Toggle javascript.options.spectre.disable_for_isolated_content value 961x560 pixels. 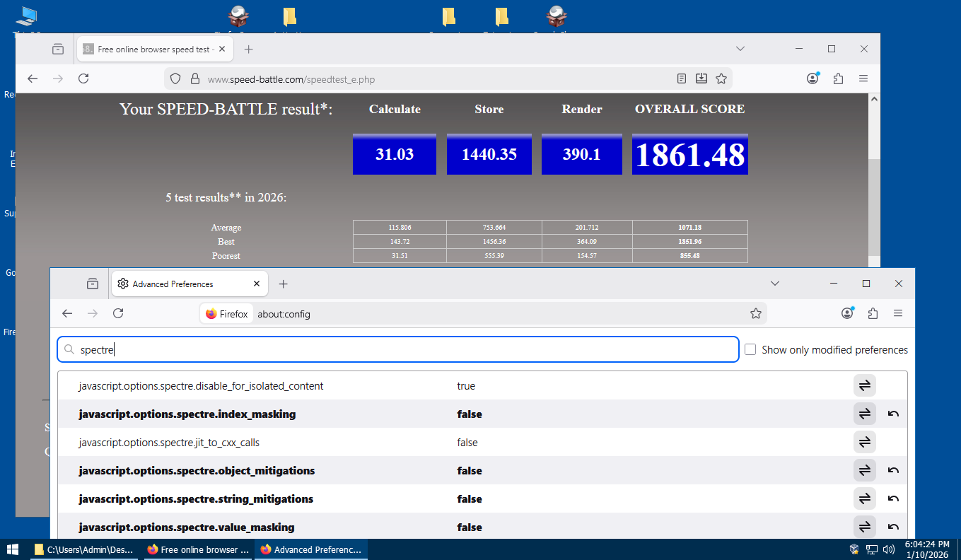tap(864, 386)
